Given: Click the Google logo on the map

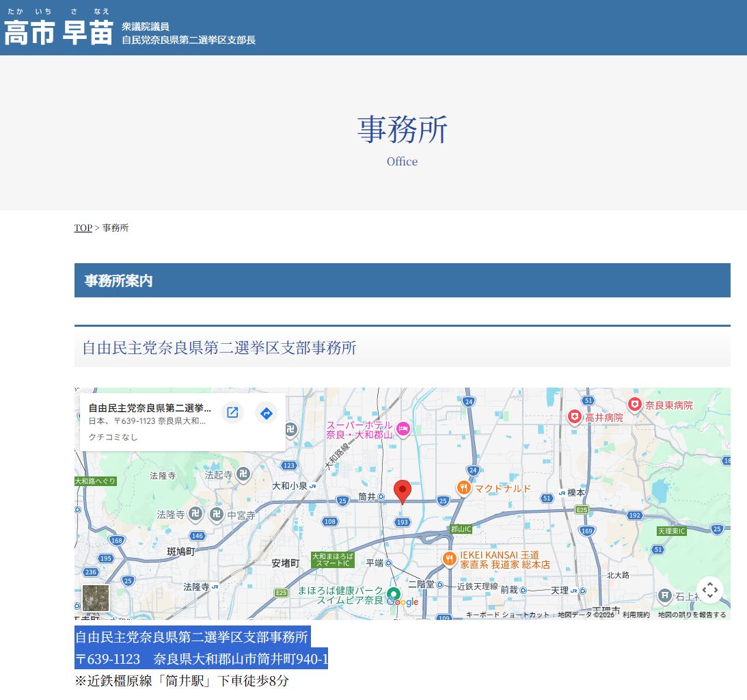Looking at the screenshot, I should point(403,602).
